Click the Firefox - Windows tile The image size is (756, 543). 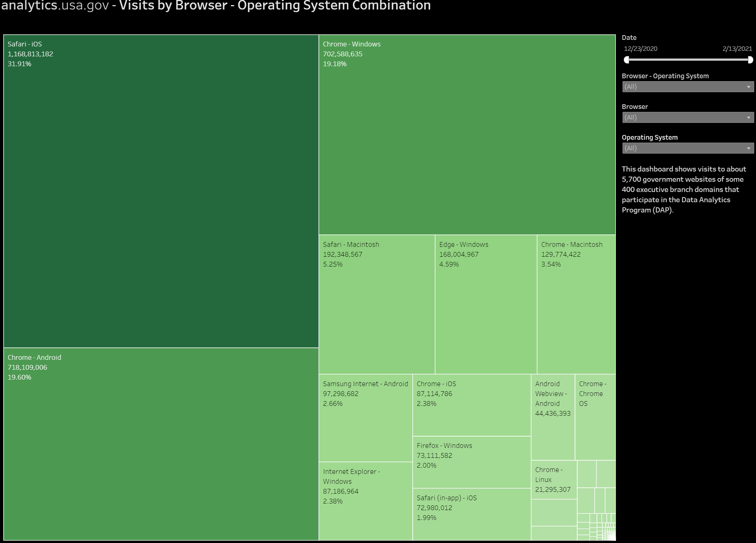pos(472,462)
